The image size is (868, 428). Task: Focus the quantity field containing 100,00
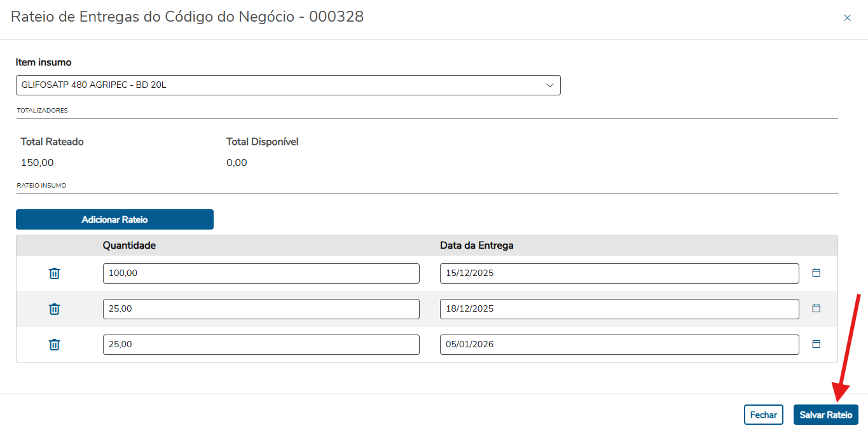261,273
